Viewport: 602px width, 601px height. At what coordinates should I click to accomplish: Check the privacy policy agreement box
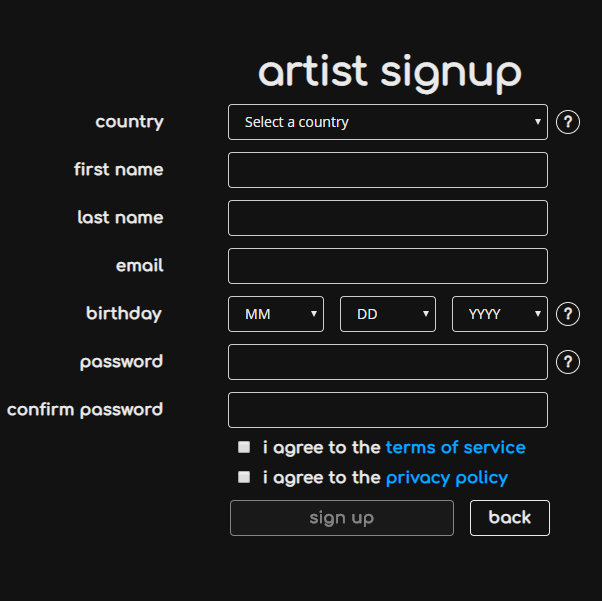[x=244, y=477]
